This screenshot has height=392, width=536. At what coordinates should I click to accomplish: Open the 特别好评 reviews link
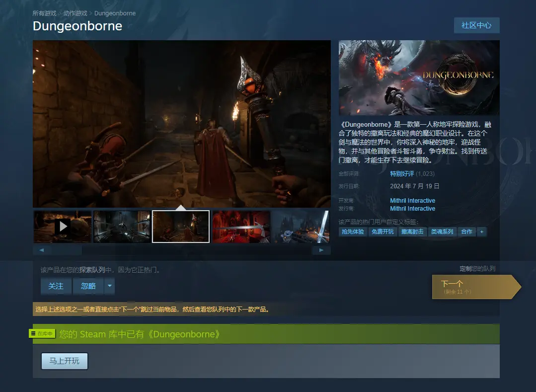click(402, 173)
